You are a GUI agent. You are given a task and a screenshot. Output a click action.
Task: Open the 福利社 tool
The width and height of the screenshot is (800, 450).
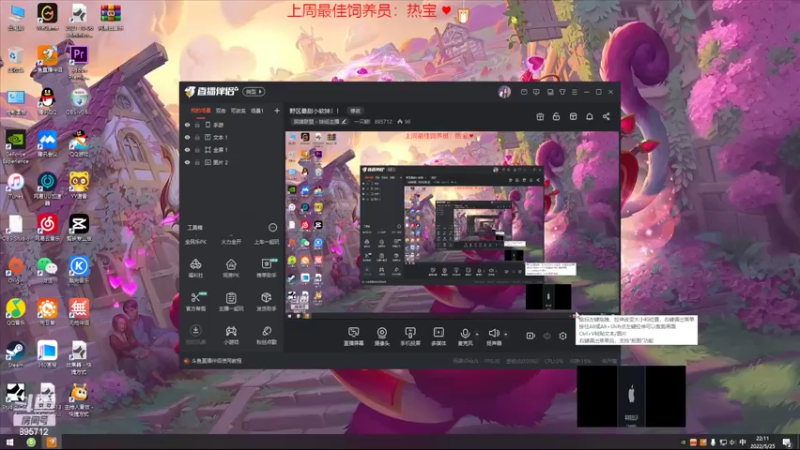tap(196, 268)
